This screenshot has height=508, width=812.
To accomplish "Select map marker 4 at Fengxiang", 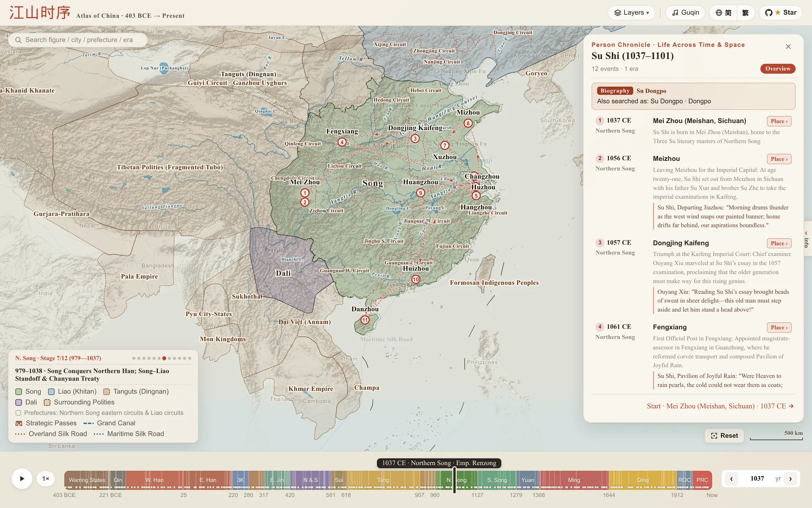I will (x=342, y=142).
